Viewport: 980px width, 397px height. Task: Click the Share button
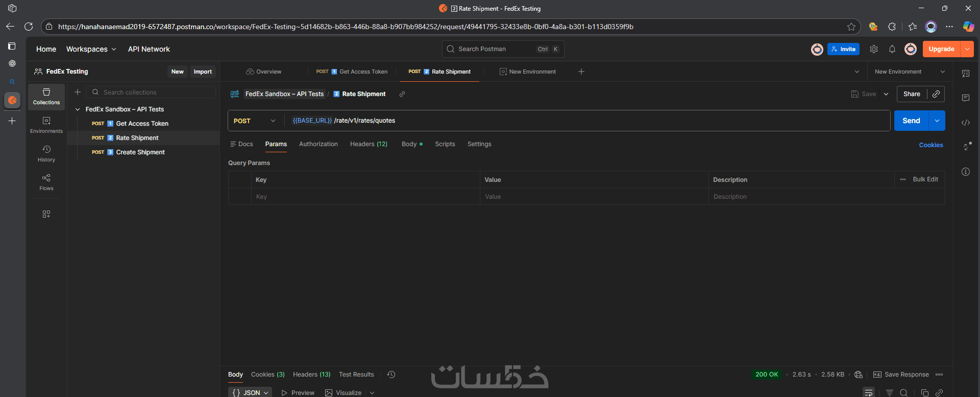pyautogui.click(x=912, y=94)
